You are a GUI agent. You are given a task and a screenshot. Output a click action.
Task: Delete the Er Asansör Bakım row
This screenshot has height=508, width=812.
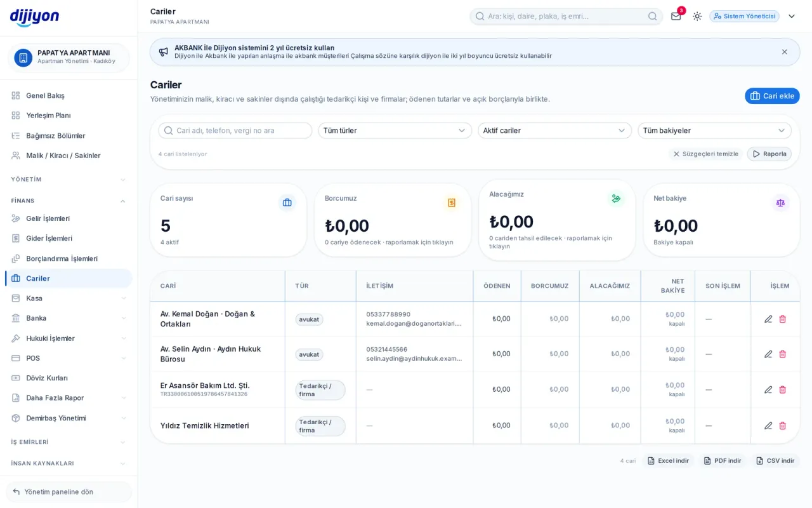tap(783, 389)
